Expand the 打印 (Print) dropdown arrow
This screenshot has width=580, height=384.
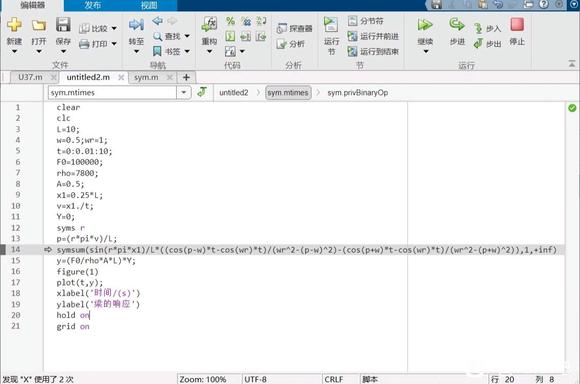click(114, 44)
